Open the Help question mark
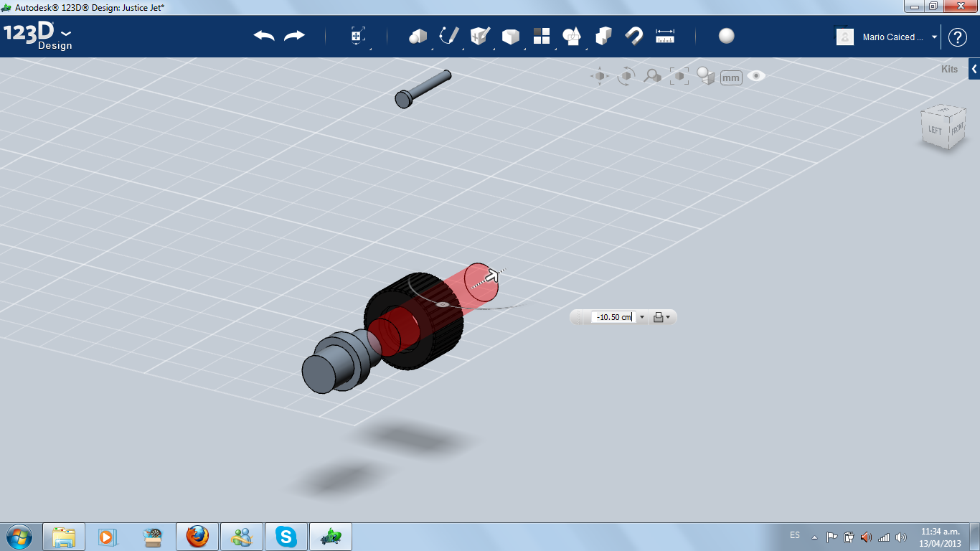The height and width of the screenshot is (551, 980). point(958,37)
